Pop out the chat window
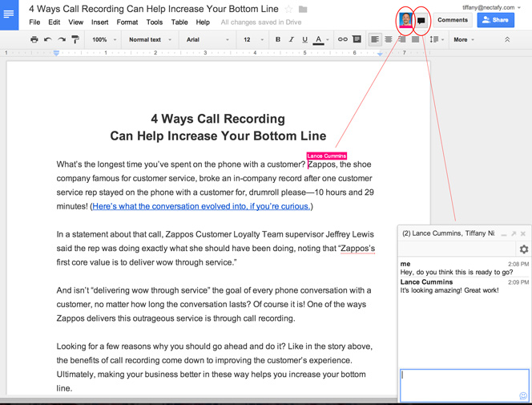Image resolution: width=532 pixels, height=405 pixels. point(514,233)
